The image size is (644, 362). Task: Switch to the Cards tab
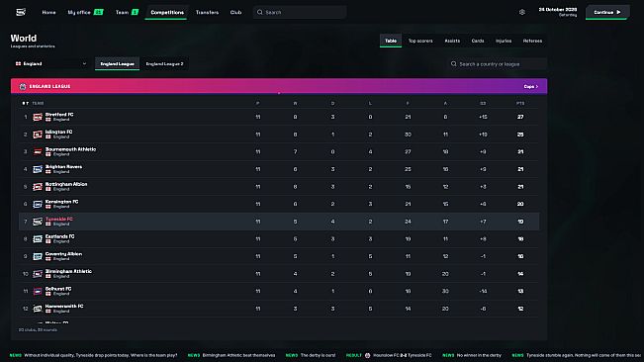coord(478,41)
